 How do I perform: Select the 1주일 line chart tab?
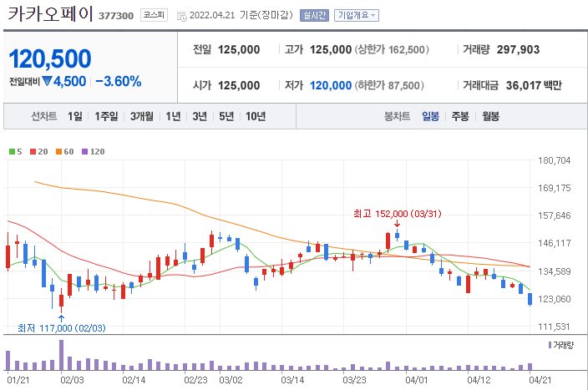(x=106, y=116)
